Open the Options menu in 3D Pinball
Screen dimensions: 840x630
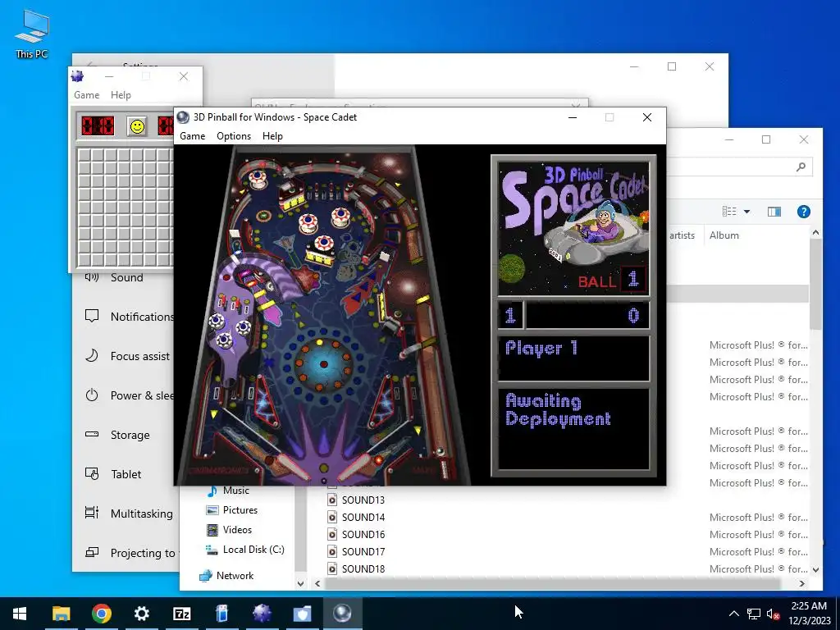pos(234,136)
